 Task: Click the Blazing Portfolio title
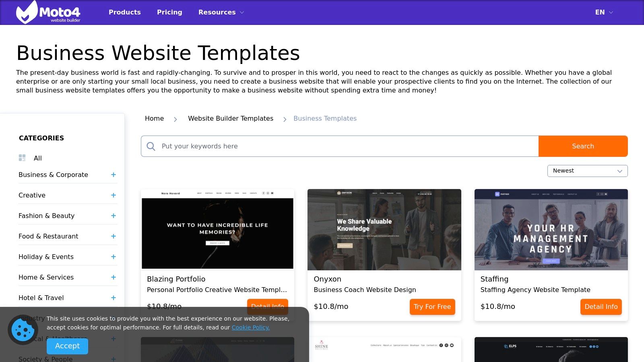click(176, 279)
